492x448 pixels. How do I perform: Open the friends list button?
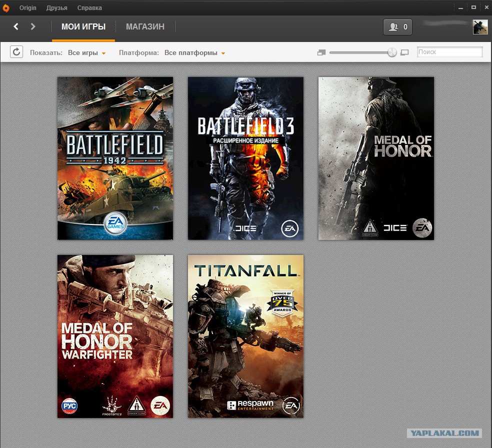397,27
